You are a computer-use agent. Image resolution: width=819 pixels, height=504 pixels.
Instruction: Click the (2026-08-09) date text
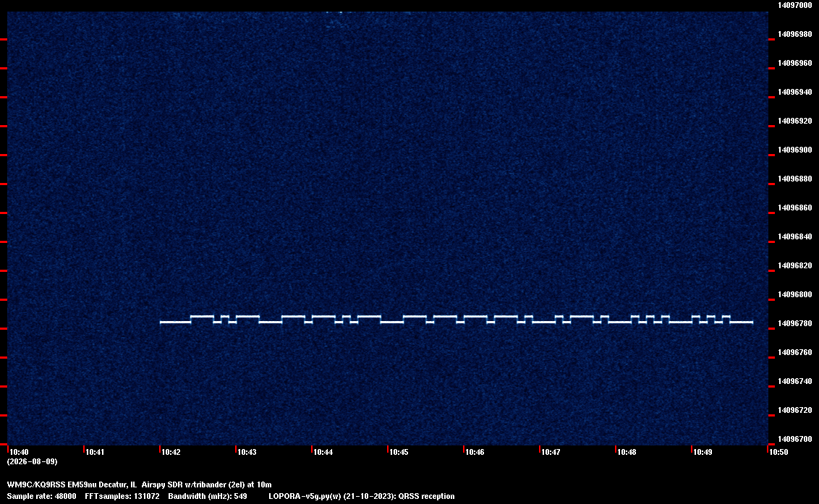pos(32,461)
